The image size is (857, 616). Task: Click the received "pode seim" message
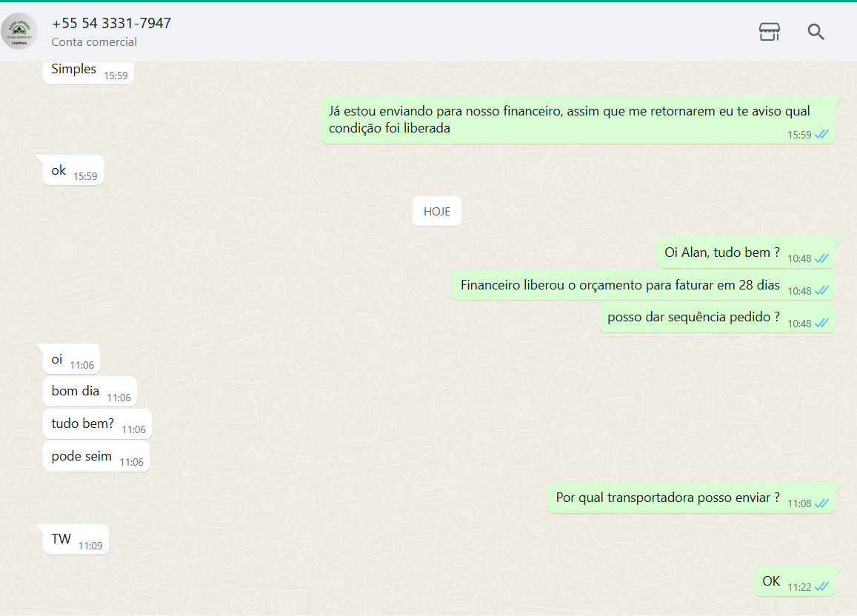tap(81, 456)
